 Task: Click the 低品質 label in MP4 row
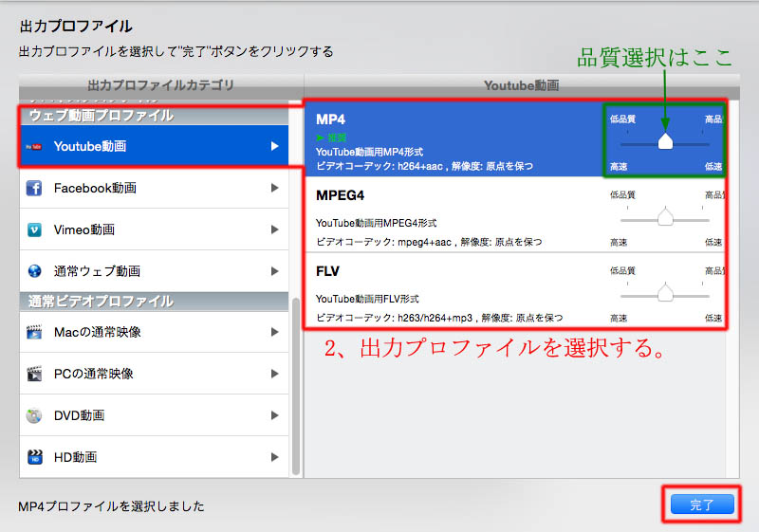(x=622, y=119)
